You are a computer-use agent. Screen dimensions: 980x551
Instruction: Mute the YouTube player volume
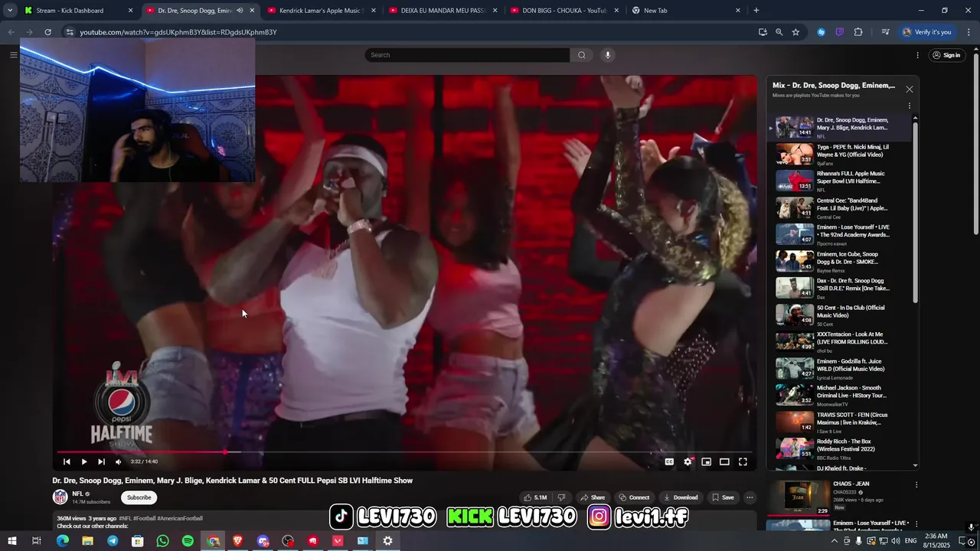point(118,461)
